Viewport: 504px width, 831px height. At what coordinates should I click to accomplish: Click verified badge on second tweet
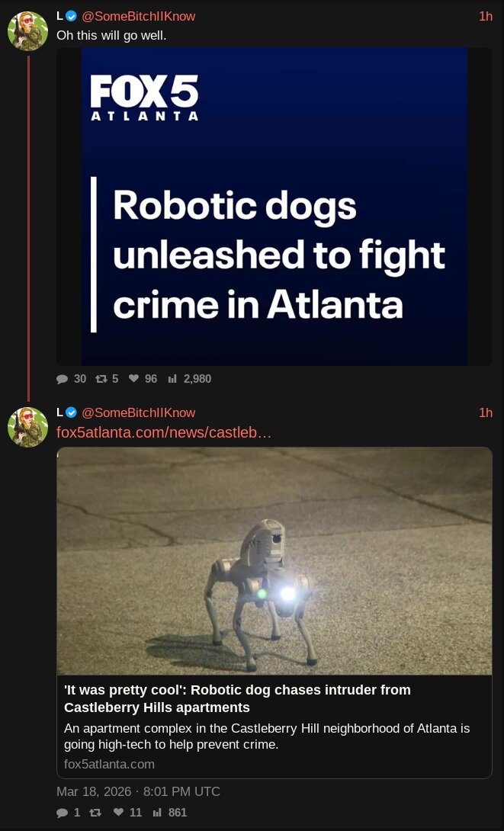pyautogui.click(x=72, y=413)
